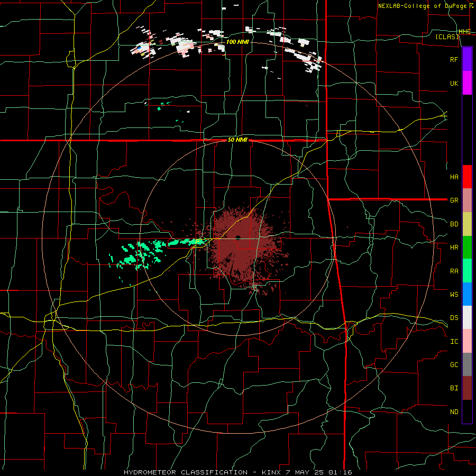The image size is (476, 476).
Task: Click the radar site center dot
Action: (238, 237)
